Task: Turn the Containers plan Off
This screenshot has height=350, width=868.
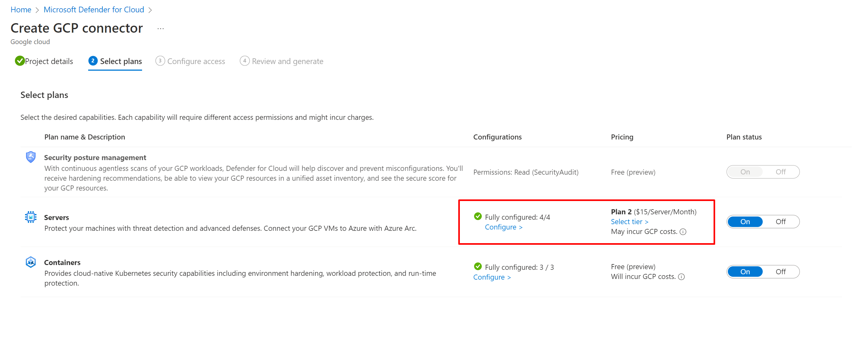Action: pyautogui.click(x=780, y=271)
